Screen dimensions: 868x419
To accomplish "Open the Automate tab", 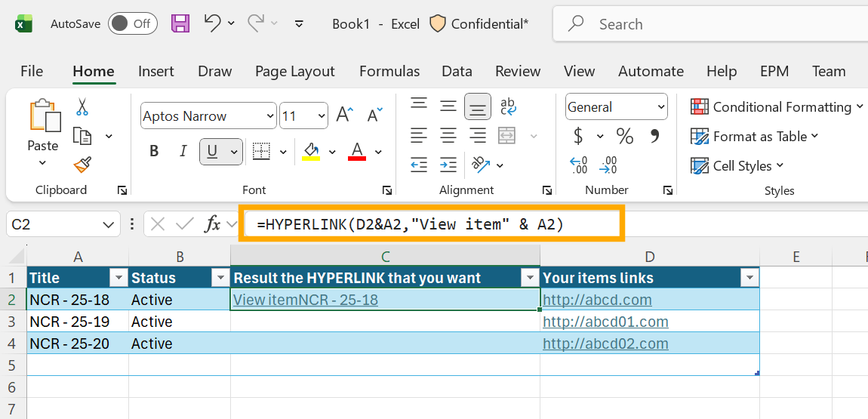I will [651, 72].
